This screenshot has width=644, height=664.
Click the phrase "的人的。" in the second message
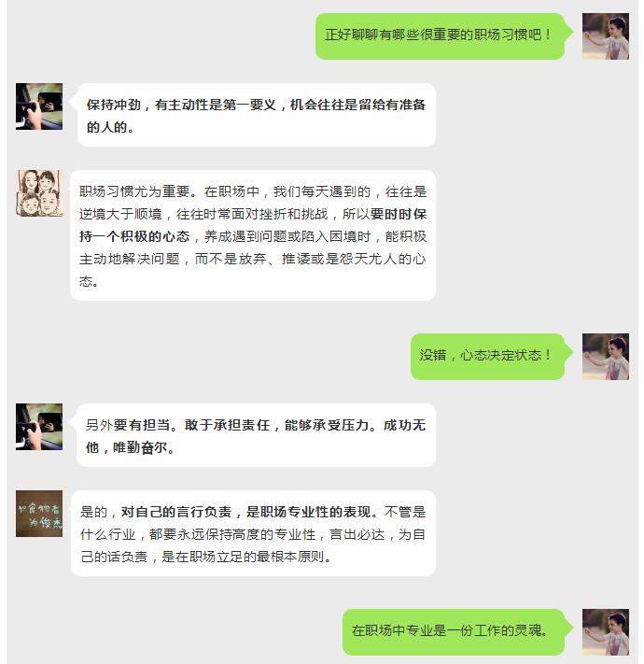tap(110, 127)
